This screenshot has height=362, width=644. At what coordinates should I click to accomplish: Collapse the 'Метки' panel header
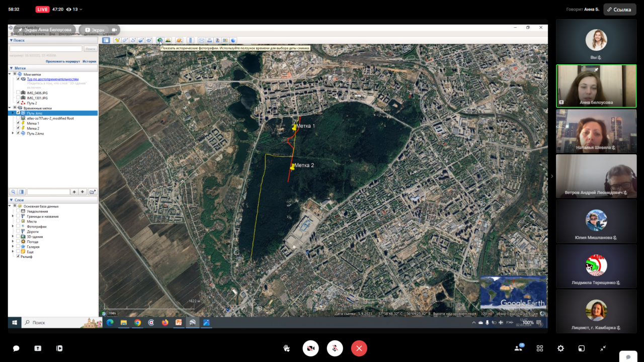(x=53, y=68)
